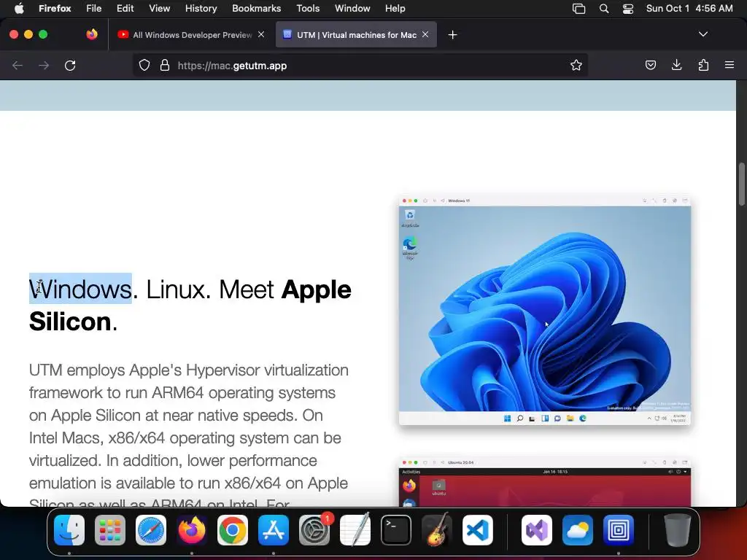Open Launchpad from the Dock
The height and width of the screenshot is (560, 747).
coord(110,530)
